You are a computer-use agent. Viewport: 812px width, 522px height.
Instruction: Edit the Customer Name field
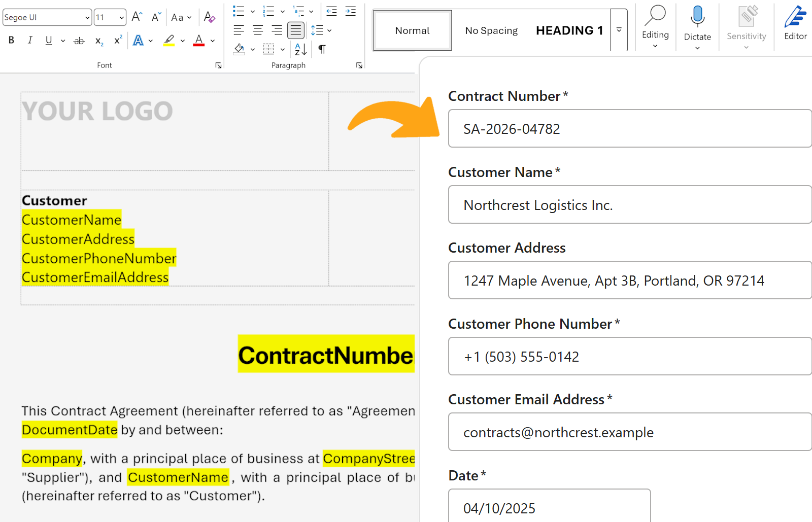[630, 204]
